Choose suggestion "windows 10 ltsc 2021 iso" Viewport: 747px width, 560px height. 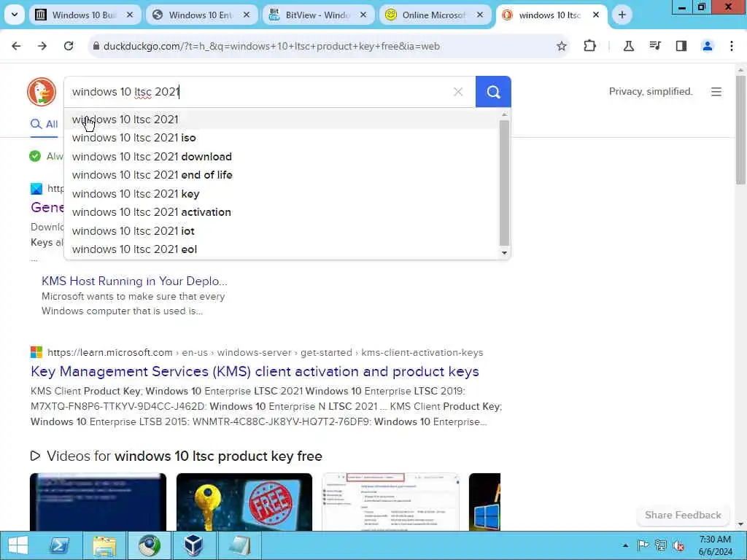click(282, 138)
